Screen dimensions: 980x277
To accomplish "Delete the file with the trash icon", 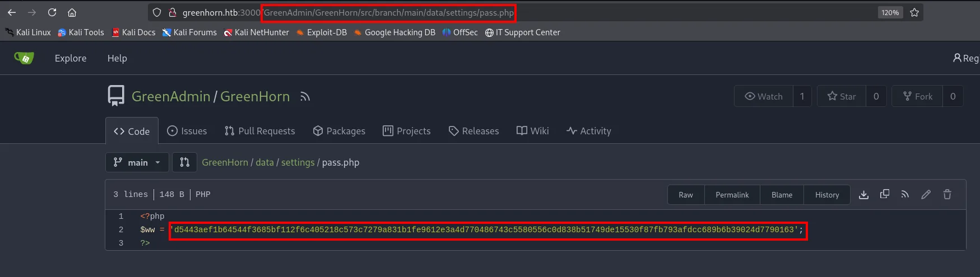I will tap(947, 194).
